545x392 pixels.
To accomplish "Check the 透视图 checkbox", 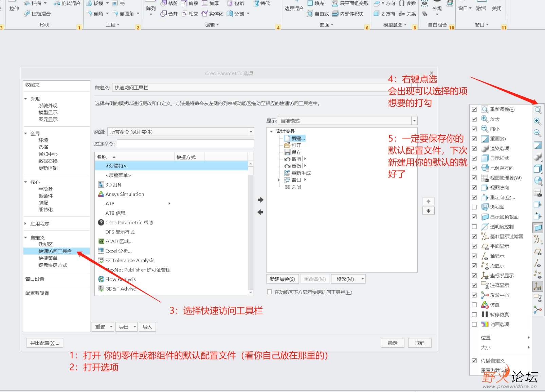I will [x=474, y=207].
